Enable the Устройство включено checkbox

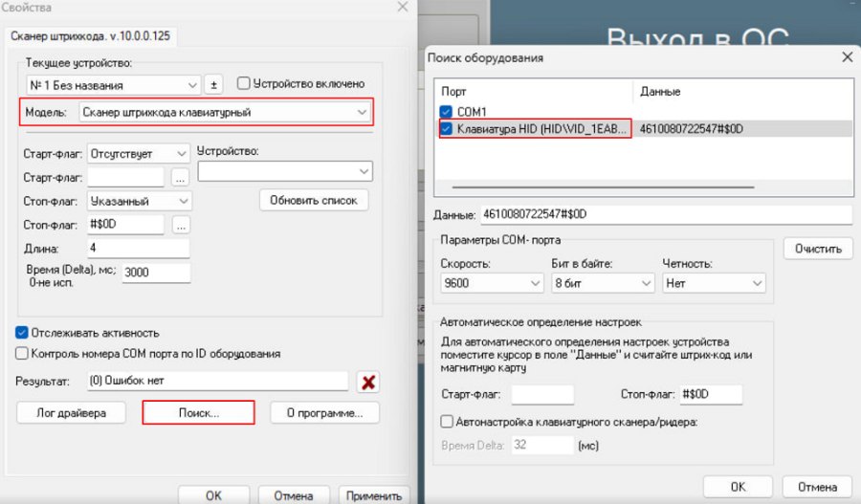click(x=243, y=83)
